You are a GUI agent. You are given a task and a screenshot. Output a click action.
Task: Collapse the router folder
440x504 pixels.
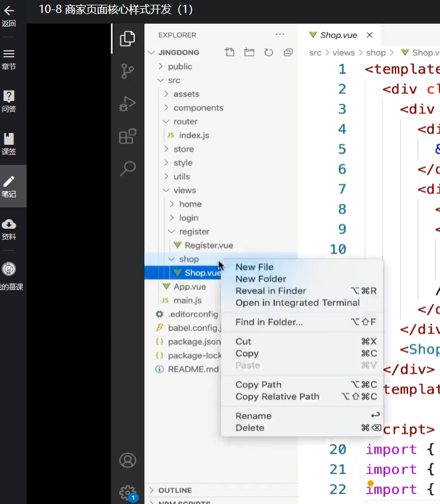click(185, 122)
